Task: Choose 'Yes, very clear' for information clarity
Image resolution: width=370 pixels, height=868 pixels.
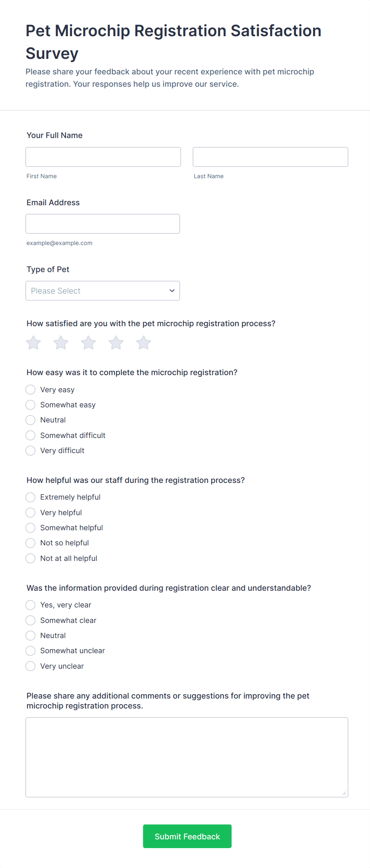Action: tap(30, 605)
